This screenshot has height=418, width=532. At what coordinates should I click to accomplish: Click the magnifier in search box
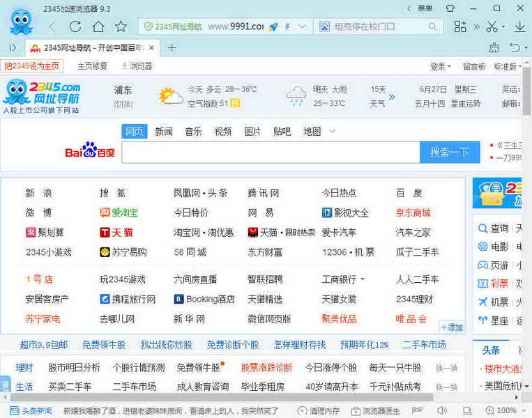tap(432, 26)
